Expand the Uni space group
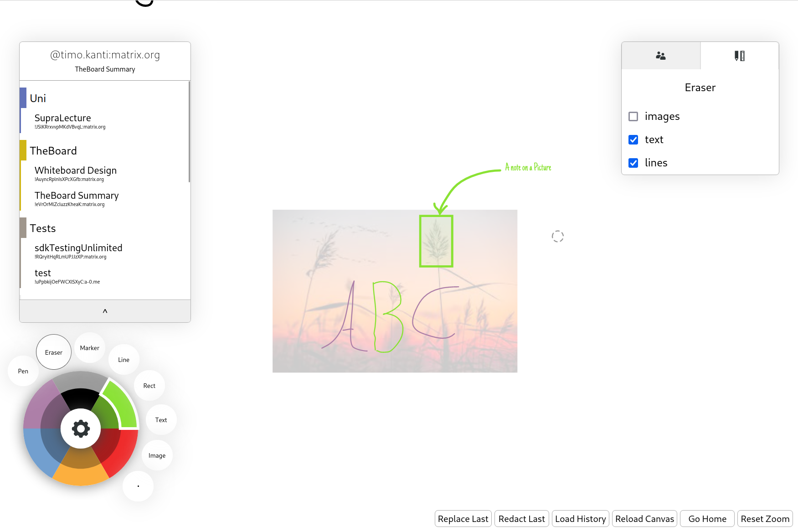798x532 pixels. (x=38, y=98)
